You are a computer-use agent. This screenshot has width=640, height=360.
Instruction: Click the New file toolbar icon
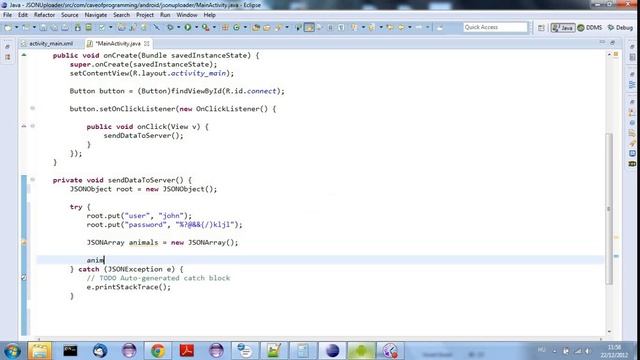point(8,27)
